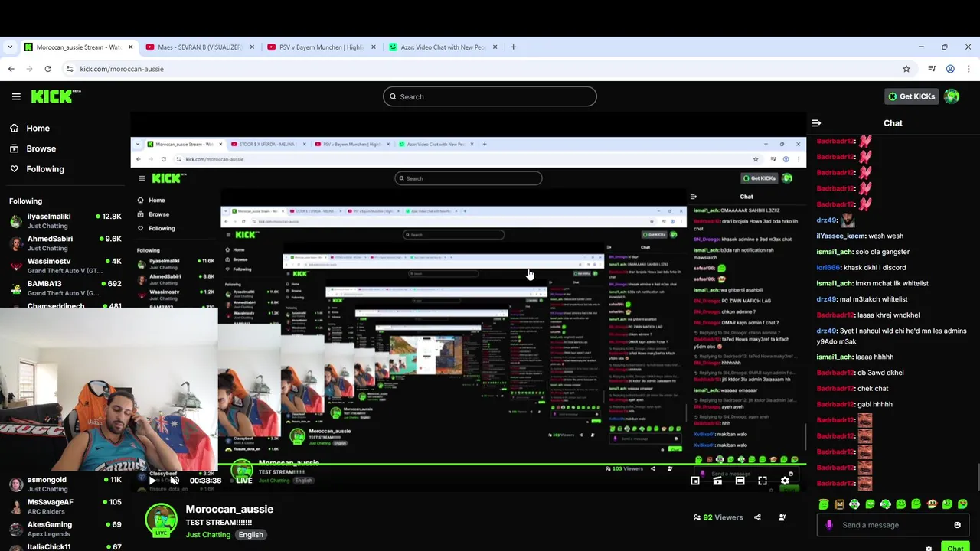Image resolution: width=980 pixels, height=551 pixels.
Task: Click the streamer's LIVE avatar
Action: click(x=161, y=520)
